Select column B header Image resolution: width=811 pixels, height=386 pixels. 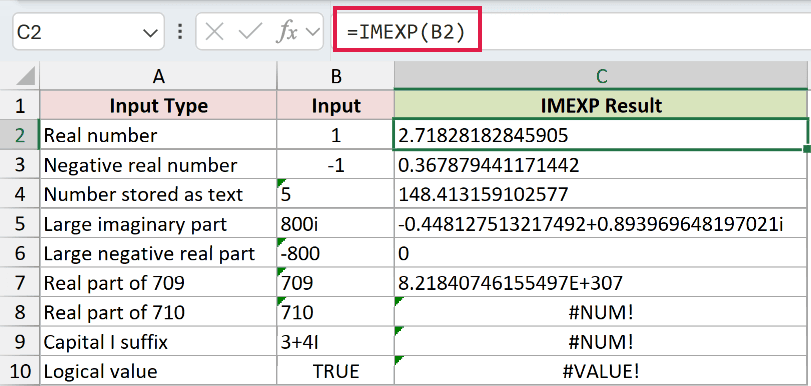(336, 77)
